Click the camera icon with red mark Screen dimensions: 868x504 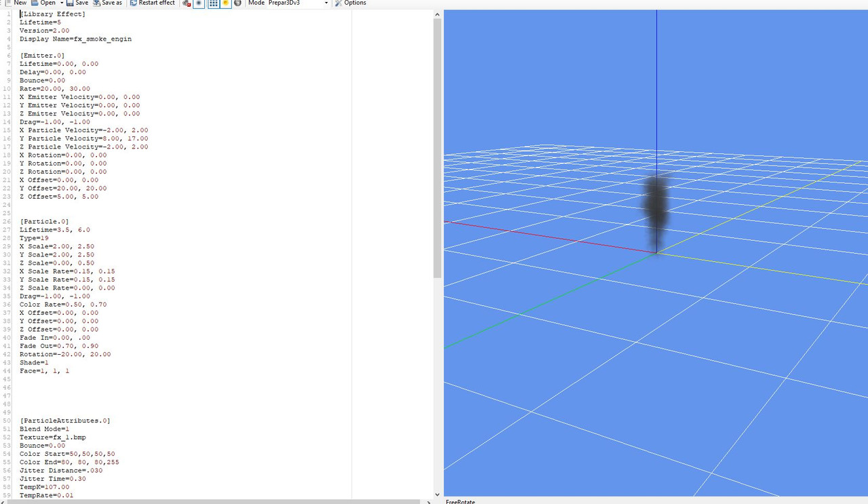click(x=186, y=3)
